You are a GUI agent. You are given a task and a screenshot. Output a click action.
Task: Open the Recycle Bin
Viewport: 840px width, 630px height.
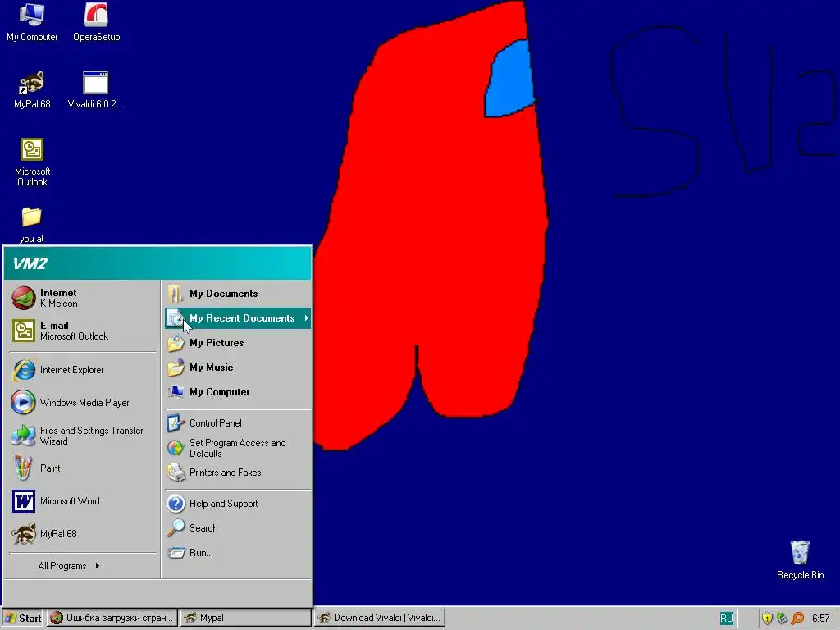coord(800,559)
